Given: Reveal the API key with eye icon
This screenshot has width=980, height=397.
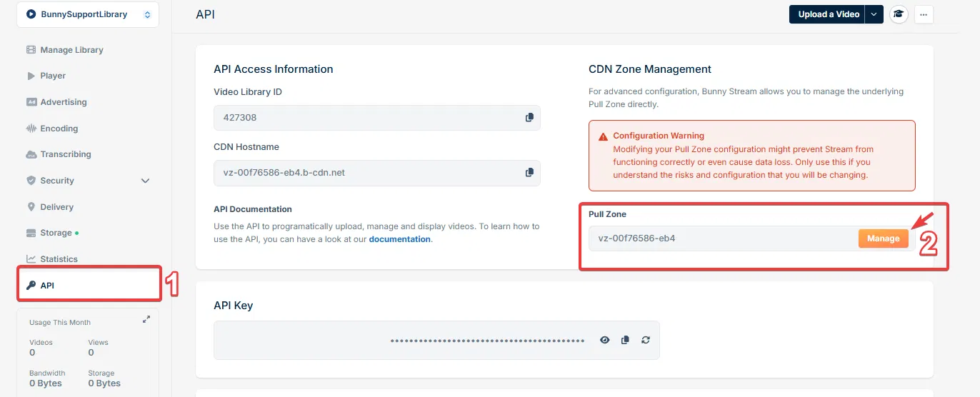Looking at the screenshot, I should pyautogui.click(x=605, y=341).
